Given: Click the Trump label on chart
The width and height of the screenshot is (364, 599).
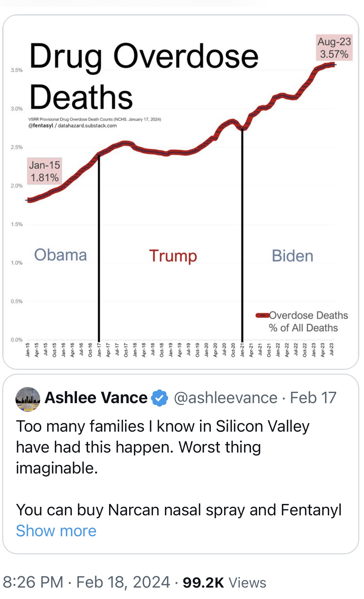Looking at the screenshot, I should (173, 256).
